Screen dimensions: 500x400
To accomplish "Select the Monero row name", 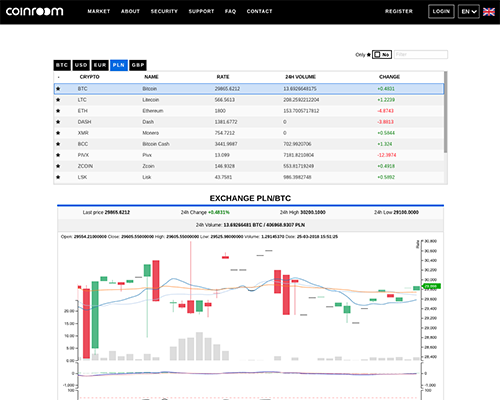I will 151,133.
